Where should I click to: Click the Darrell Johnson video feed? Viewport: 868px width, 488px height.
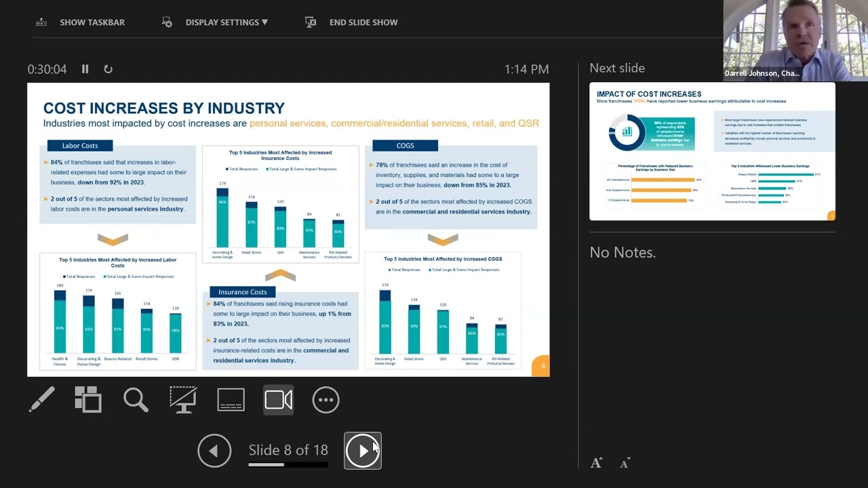coord(795,41)
